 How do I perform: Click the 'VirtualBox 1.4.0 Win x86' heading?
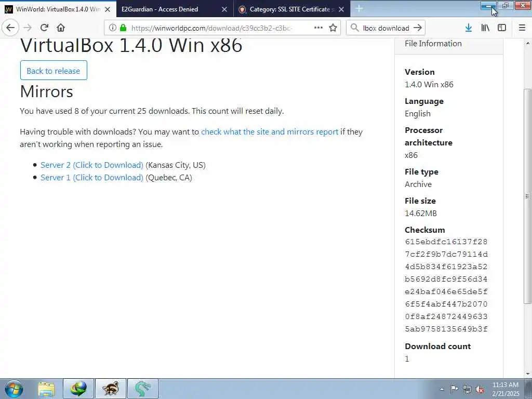131,45
